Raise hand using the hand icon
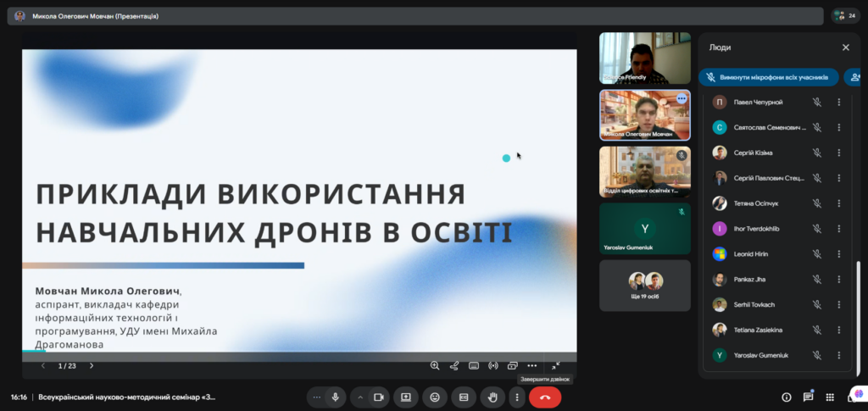Image resolution: width=868 pixels, height=411 pixels. (x=492, y=397)
